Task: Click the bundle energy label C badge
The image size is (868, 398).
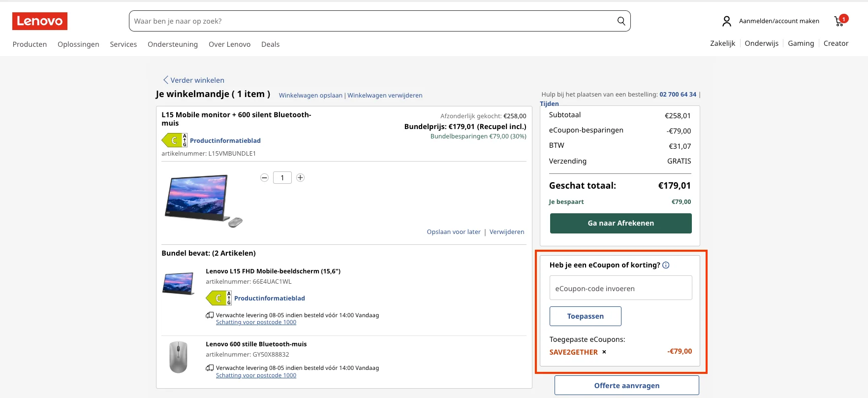Action: coord(174,140)
